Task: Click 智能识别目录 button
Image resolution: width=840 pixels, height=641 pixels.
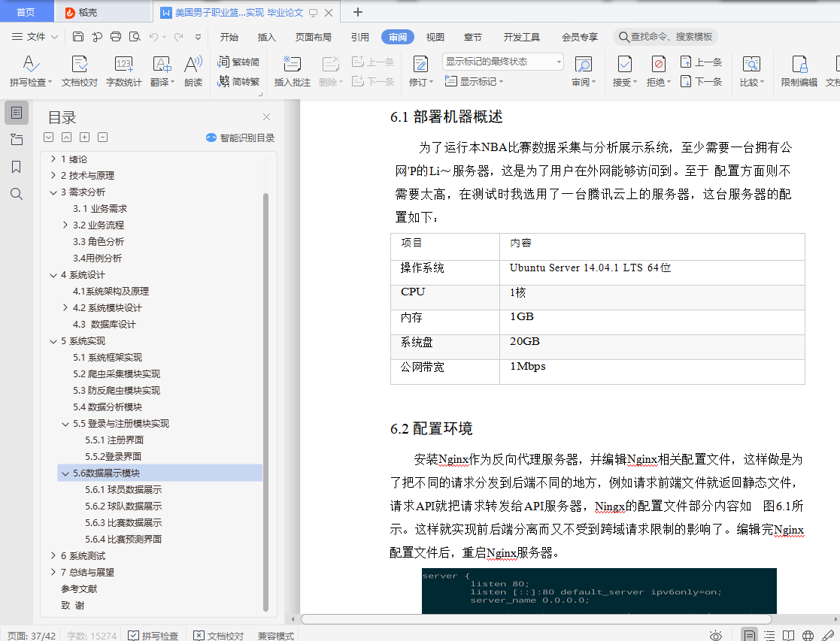Action: tap(240, 138)
